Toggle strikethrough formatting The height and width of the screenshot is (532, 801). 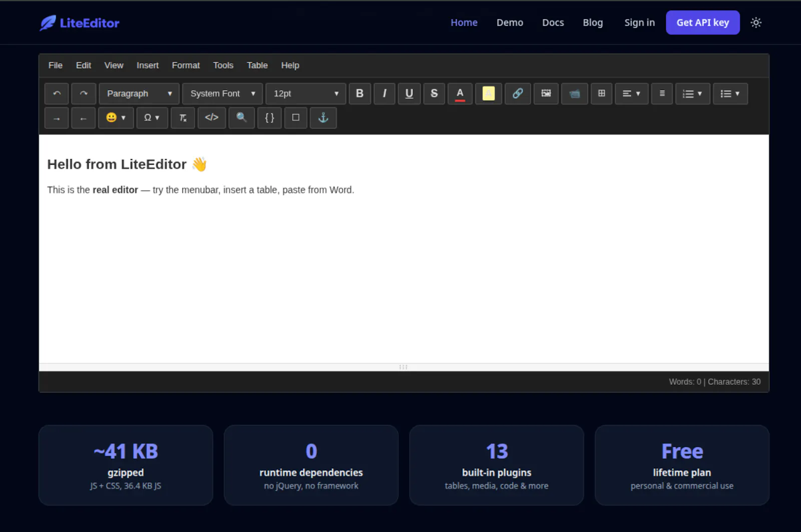click(434, 94)
